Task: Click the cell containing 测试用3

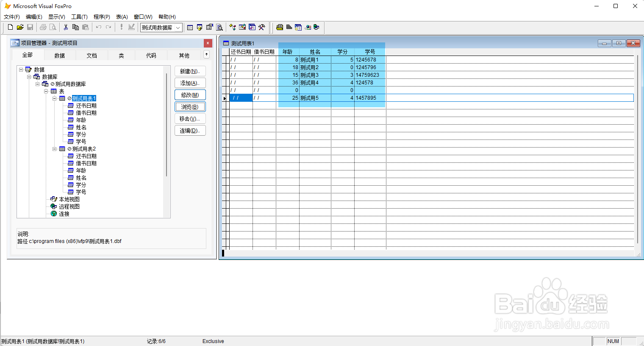Action: click(315, 75)
